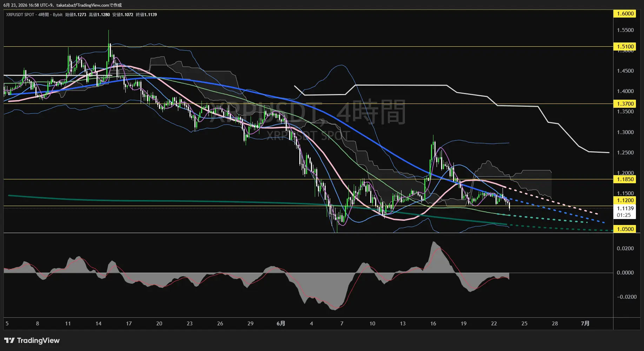Viewport: 644px width, 351px height.
Task: Click the TradingView logo
Action: pos(32,340)
